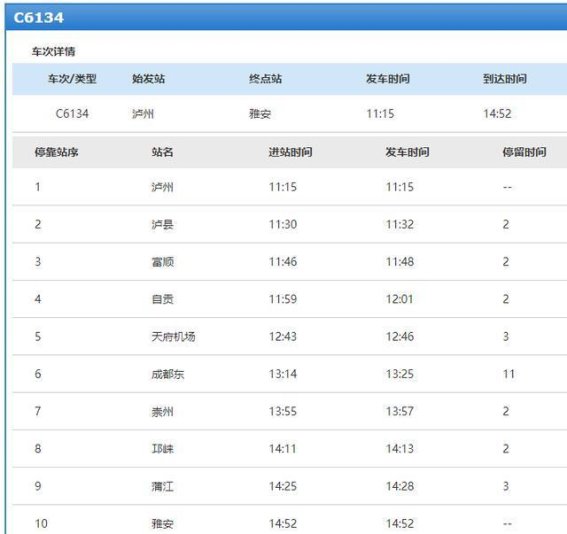Click arrival time 13:14 for 成都东
The height and width of the screenshot is (534, 567).
pyautogui.click(x=283, y=374)
